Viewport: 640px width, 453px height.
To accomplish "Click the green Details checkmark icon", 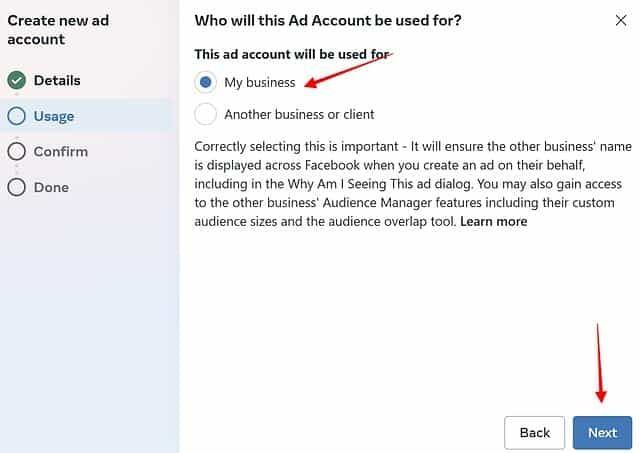I will point(17,80).
